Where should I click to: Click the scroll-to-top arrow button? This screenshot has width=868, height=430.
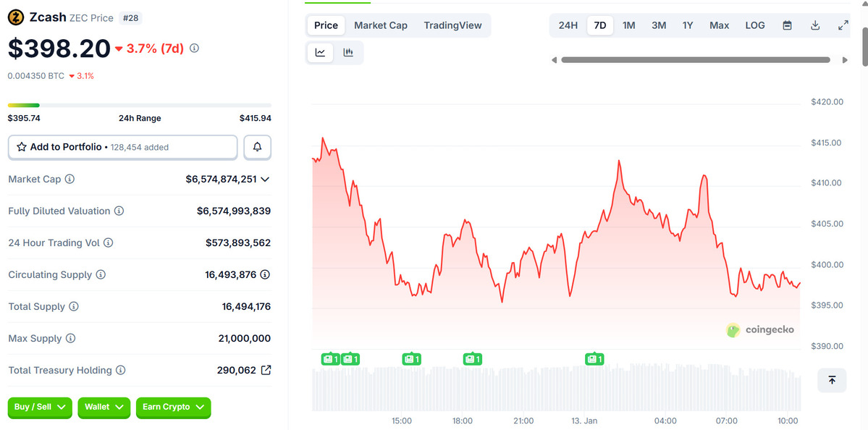(x=832, y=380)
